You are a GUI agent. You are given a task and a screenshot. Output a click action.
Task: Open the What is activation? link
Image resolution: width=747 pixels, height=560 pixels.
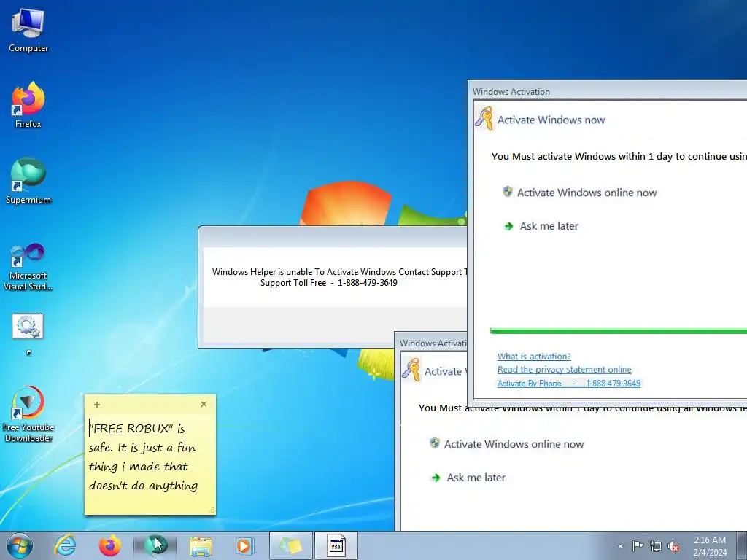click(534, 356)
